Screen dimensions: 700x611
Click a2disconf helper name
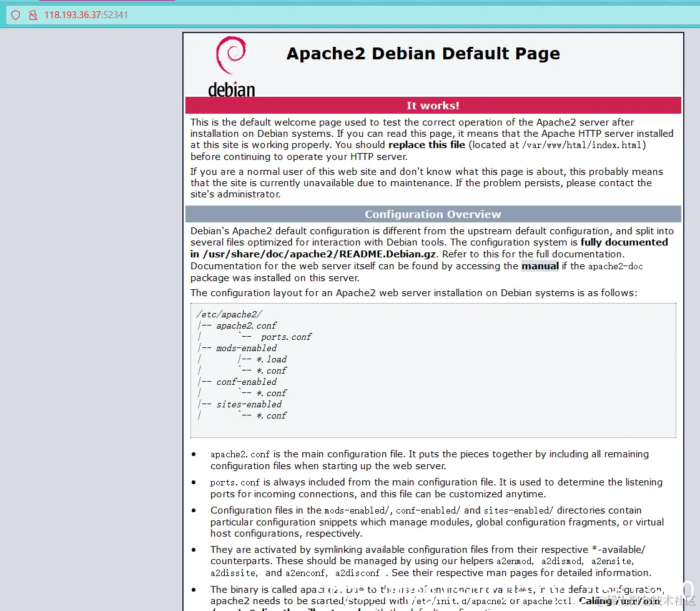pyautogui.click(x=357, y=573)
